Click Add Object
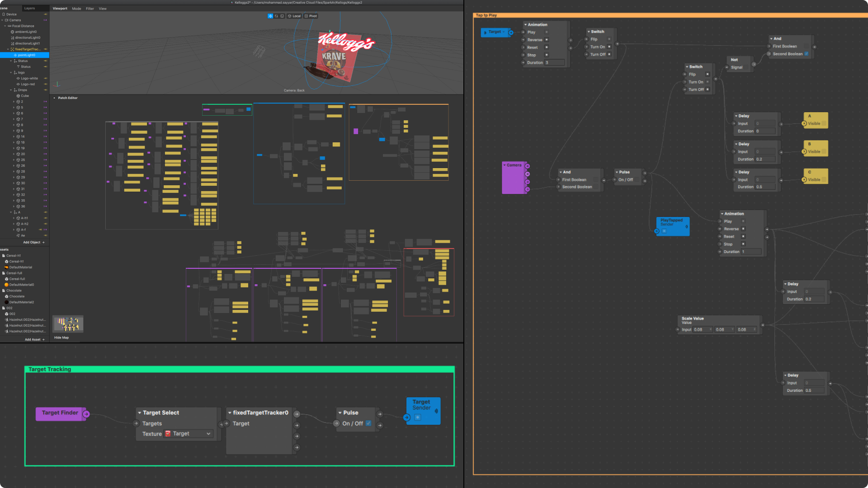 point(34,242)
